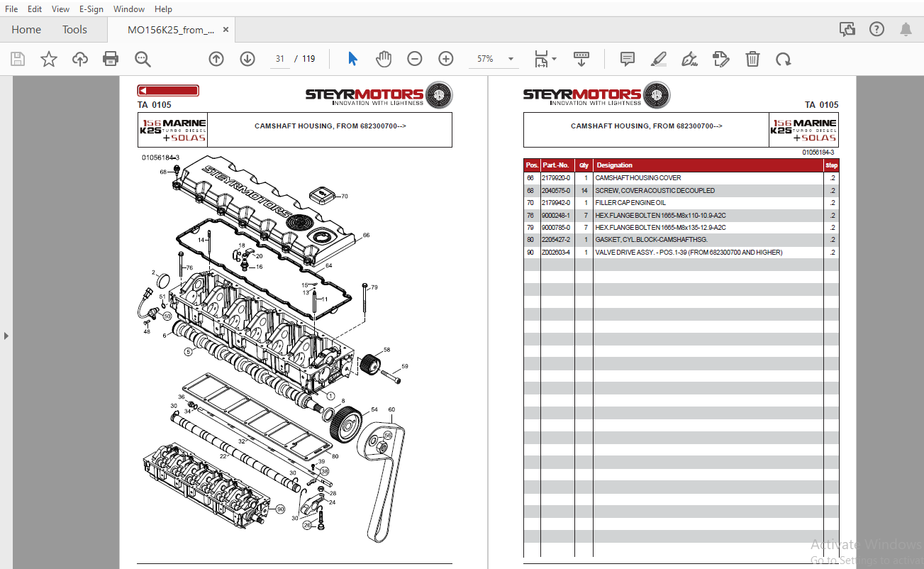This screenshot has height=569, width=924.
Task: Save the file with the floppy disk icon
Action: [x=18, y=59]
